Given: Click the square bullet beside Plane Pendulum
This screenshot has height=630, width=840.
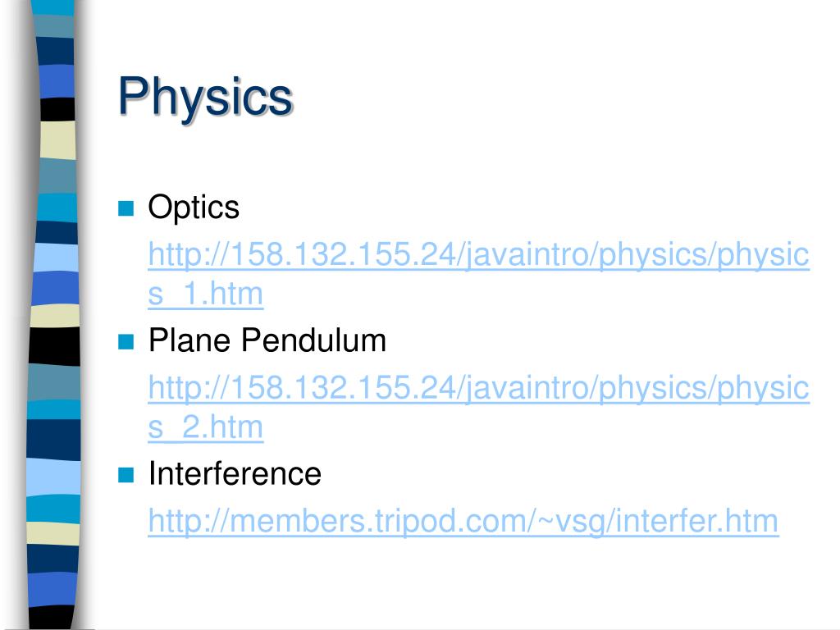Looking at the screenshot, I should tap(126, 342).
